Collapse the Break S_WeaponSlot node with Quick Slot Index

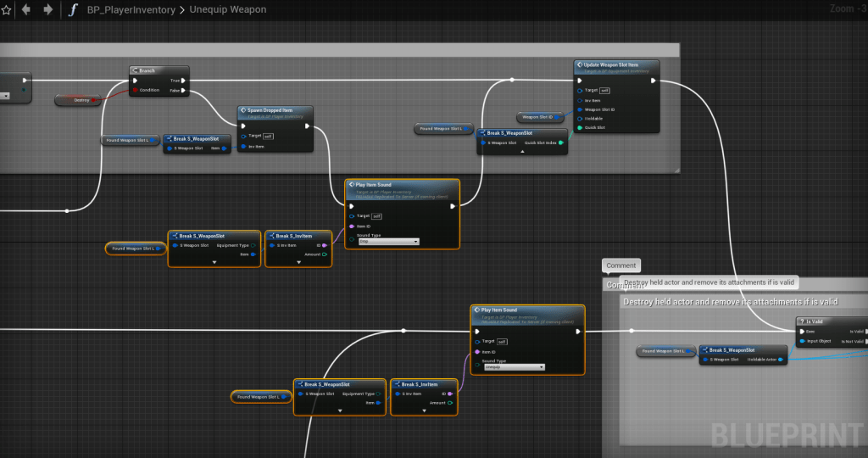pos(522,152)
